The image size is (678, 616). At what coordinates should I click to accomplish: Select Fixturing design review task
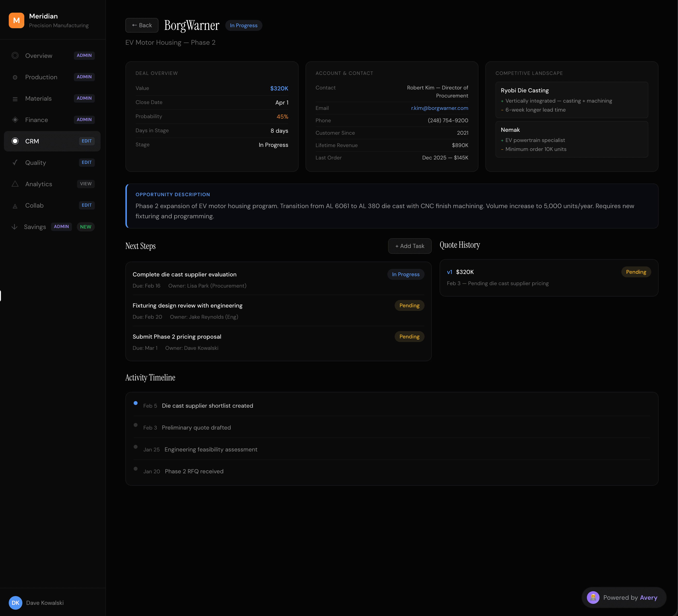coord(187,306)
